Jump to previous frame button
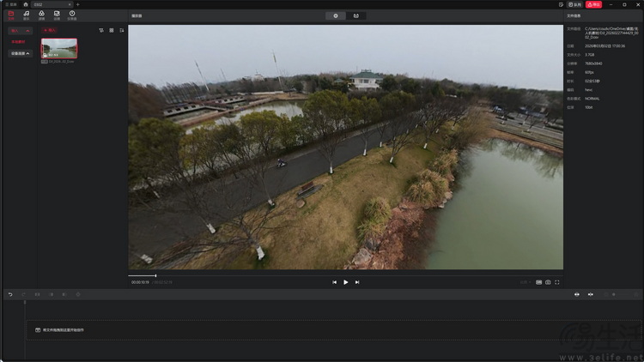This screenshot has width=644, height=362. pos(334,282)
